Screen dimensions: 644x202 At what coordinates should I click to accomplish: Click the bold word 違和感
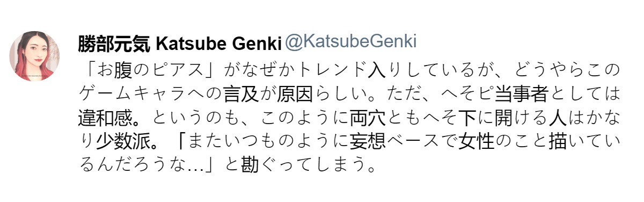click(107, 117)
